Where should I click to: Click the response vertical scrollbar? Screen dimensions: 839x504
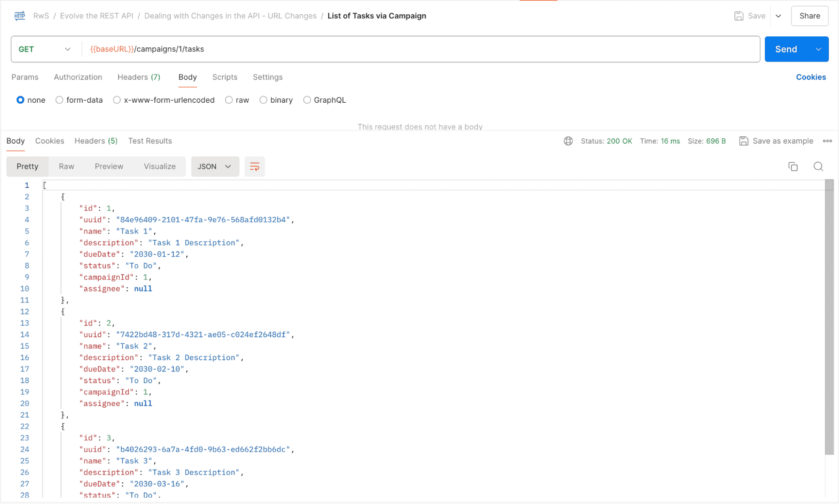point(829,317)
